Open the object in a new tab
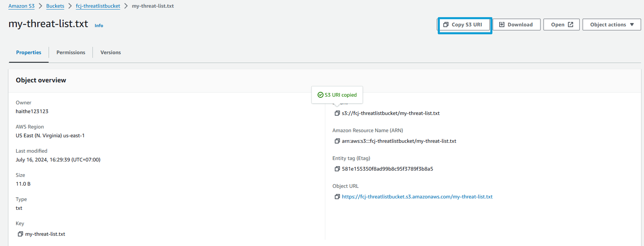The width and height of the screenshot is (644, 246). point(561,24)
